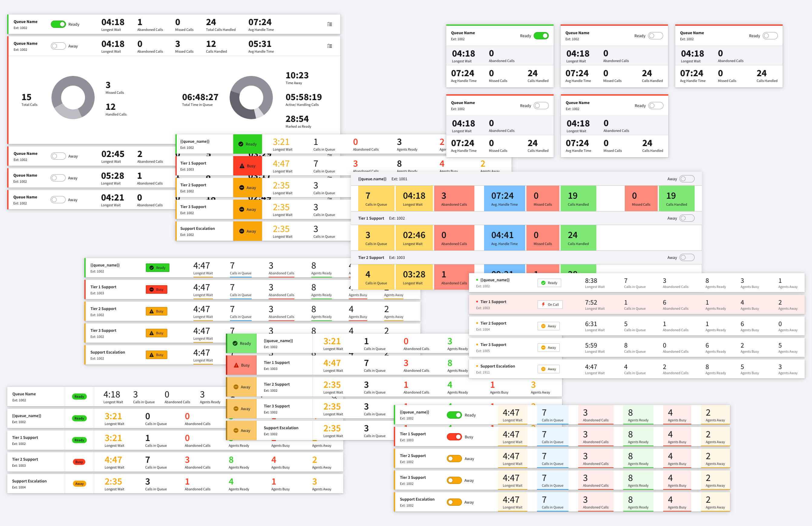Click the small red Busy badge with circle icon

(x=157, y=289)
